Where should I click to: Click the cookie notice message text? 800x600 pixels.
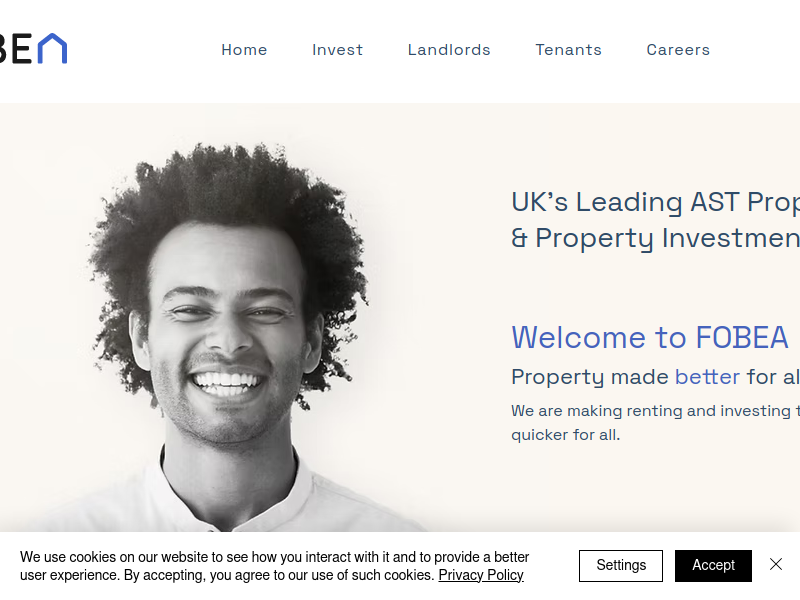pyautogui.click(x=274, y=566)
